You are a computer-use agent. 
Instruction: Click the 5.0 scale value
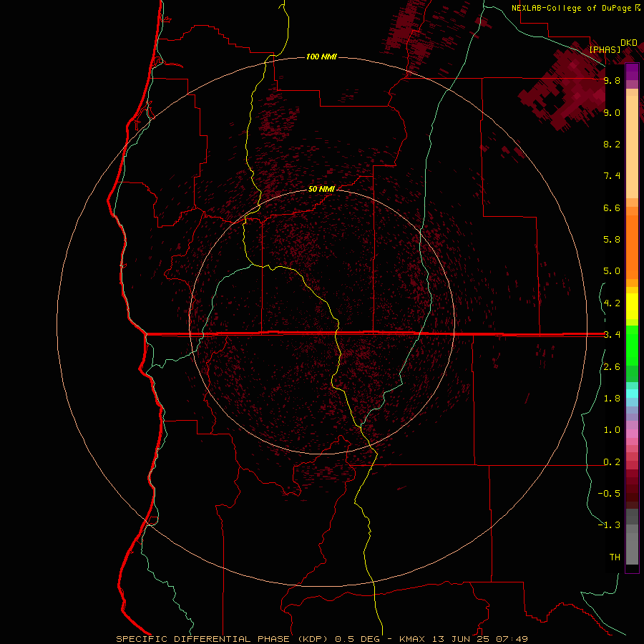(x=612, y=271)
